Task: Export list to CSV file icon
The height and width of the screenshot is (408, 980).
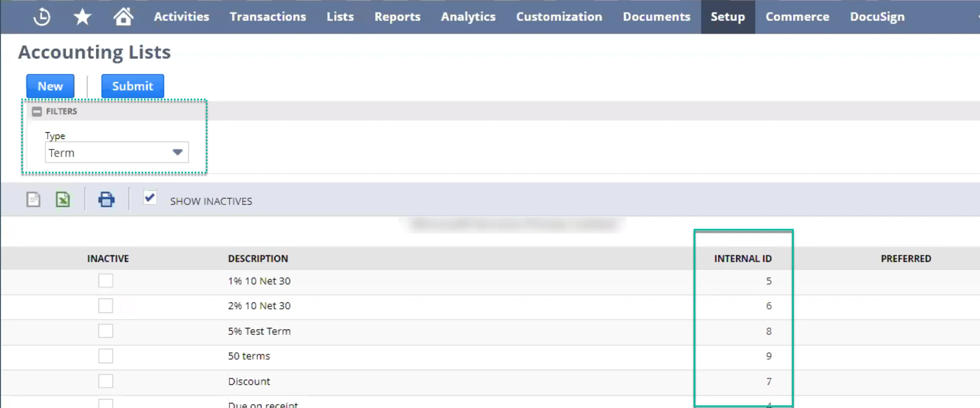Action: [x=33, y=199]
